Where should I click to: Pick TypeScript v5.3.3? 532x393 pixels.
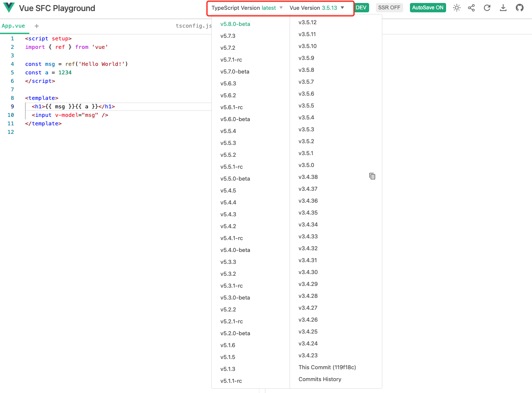[x=228, y=262]
